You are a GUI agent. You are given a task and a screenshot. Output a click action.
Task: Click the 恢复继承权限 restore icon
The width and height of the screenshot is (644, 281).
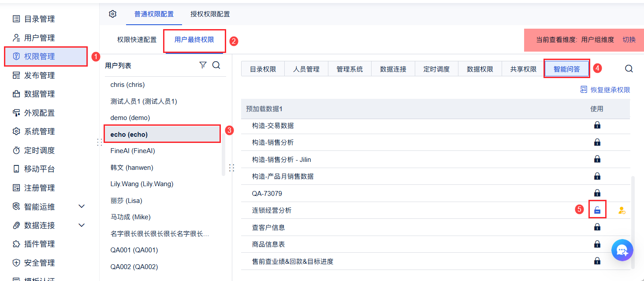(584, 90)
